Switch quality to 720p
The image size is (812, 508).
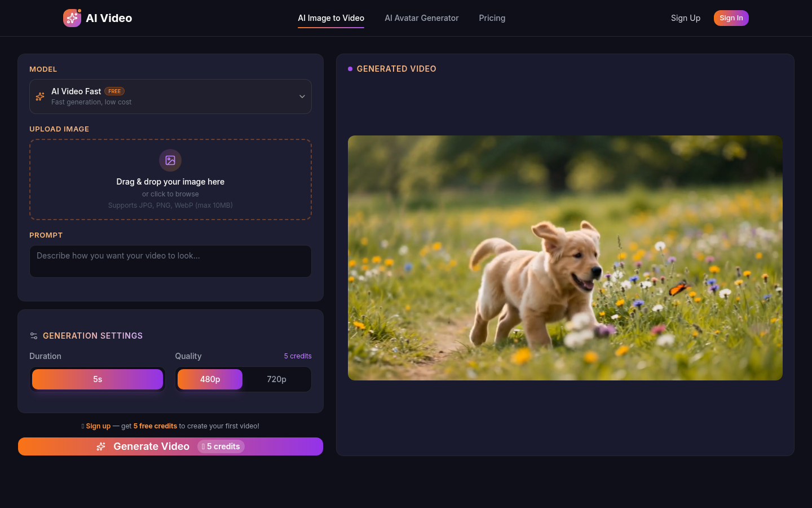(276, 379)
